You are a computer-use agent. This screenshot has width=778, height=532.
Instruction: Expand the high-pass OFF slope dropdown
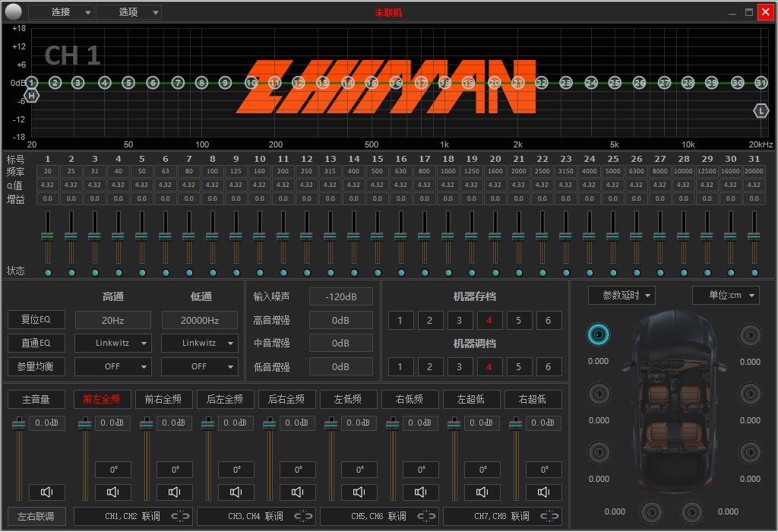tap(113, 366)
